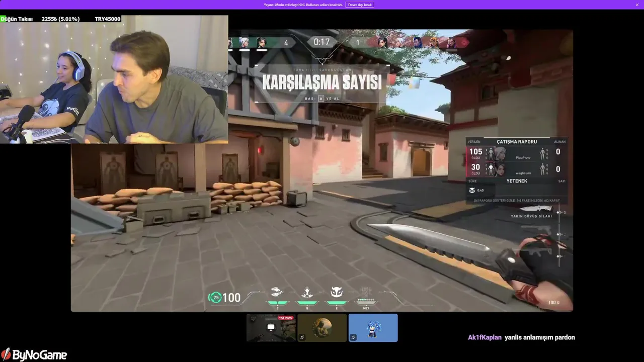Click the TRY45000 goal amount
The width and height of the screenshot is (644, 362).
click(x=108, y=19)
